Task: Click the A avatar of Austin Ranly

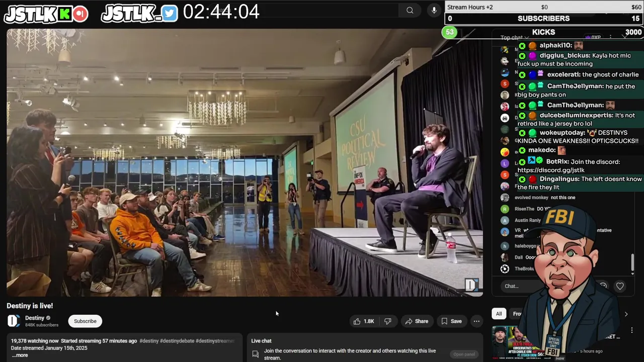Action: pyautogui.click(x=505, y=220)
